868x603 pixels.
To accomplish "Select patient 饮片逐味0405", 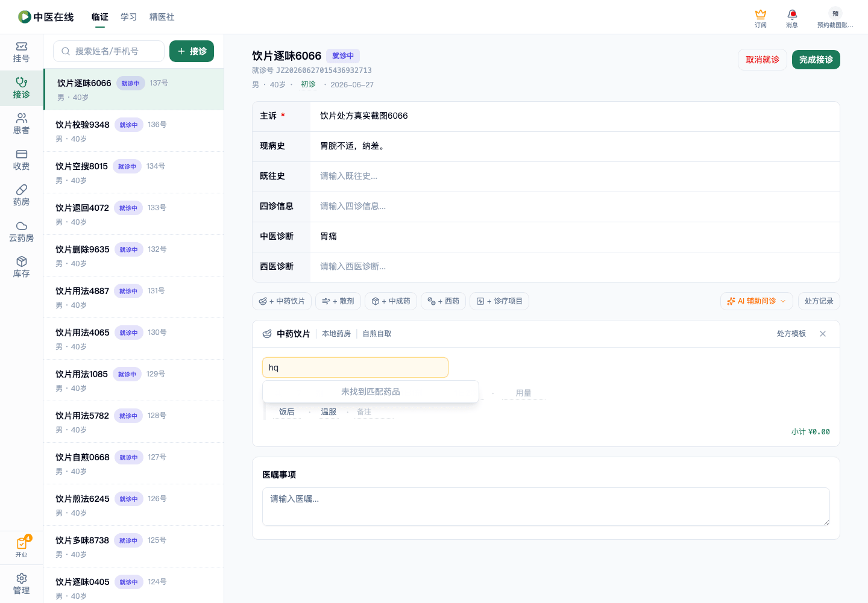I will click(x=134, y=586).
